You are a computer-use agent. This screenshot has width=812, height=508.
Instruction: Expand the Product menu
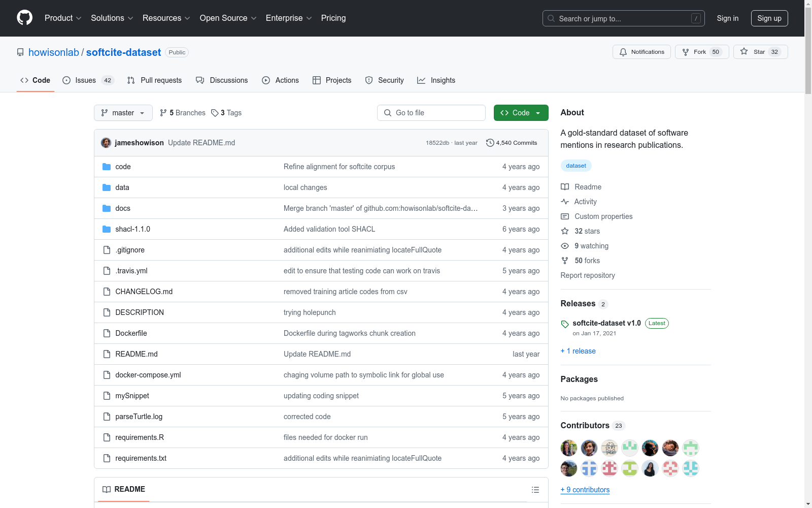[63, 18]
